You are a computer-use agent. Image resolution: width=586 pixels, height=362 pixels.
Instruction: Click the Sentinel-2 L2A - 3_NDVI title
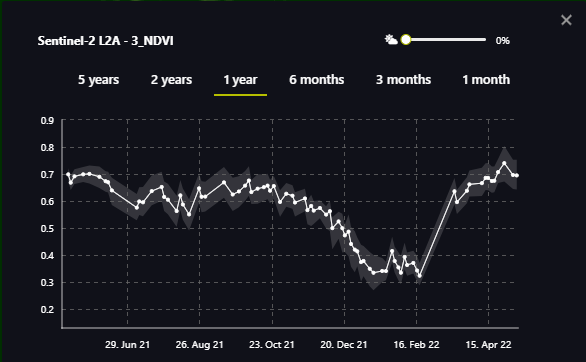coord(105,41)
